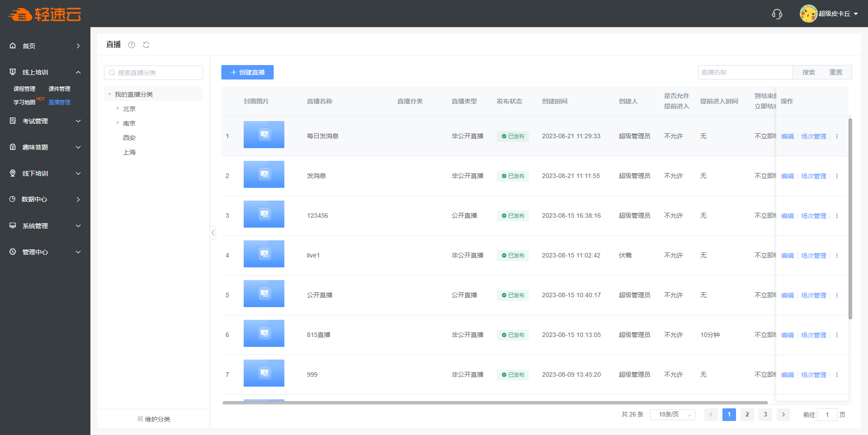The width and height of the screenshot is (868, 435).
Task: Expand the 考试管理 sidebar menu
Action: (45, 121)
